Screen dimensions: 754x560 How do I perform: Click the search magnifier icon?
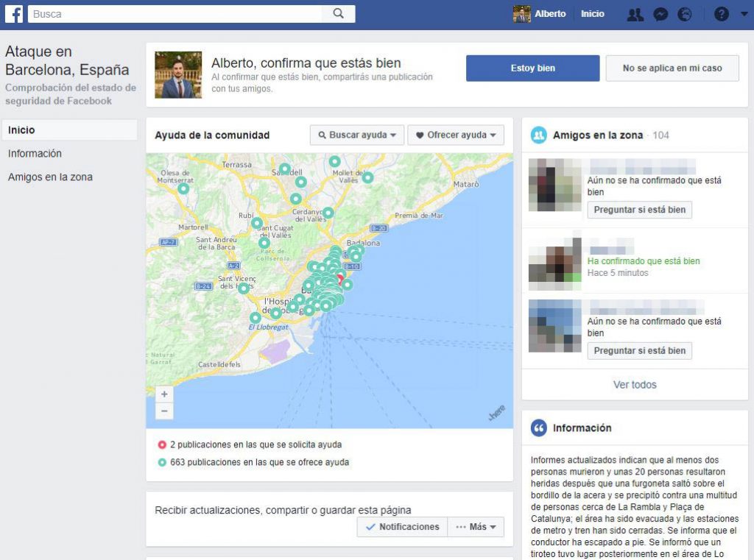click(339, 13)
